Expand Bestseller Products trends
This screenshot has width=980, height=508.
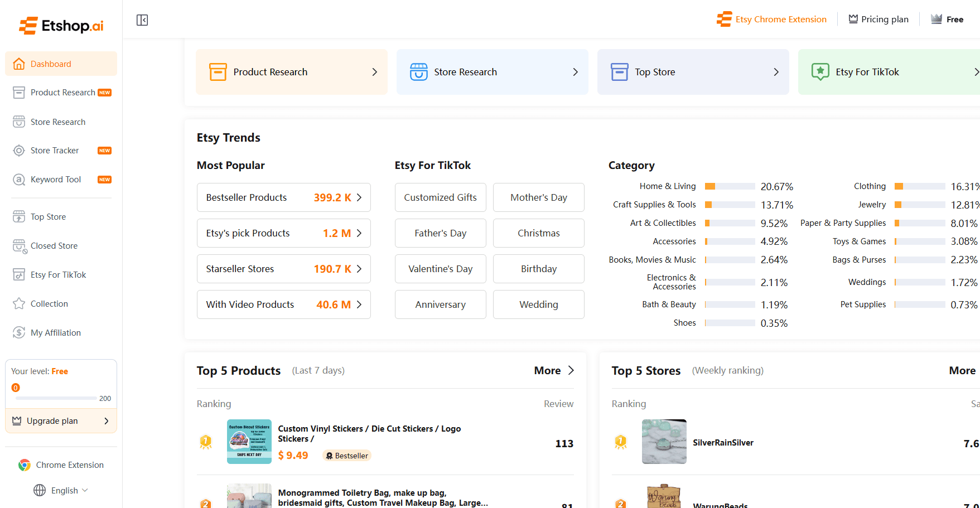point(283,197)
